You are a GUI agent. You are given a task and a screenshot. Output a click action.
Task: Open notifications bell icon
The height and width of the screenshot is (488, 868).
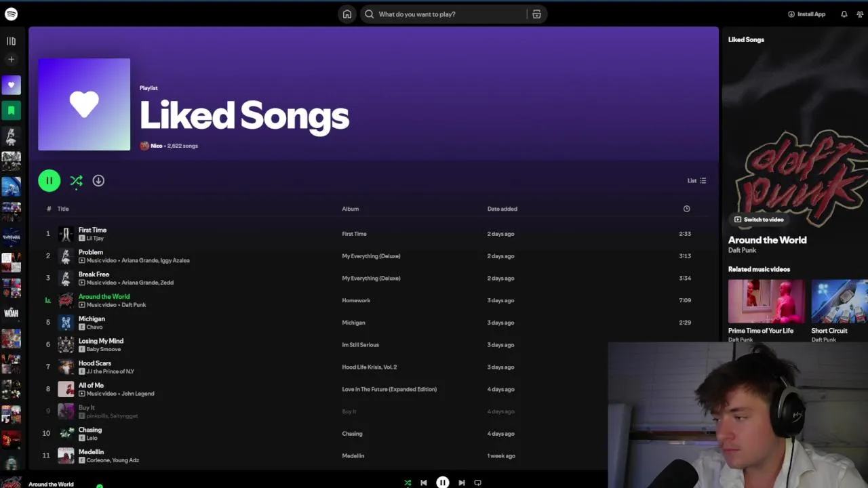click(844, 14)
